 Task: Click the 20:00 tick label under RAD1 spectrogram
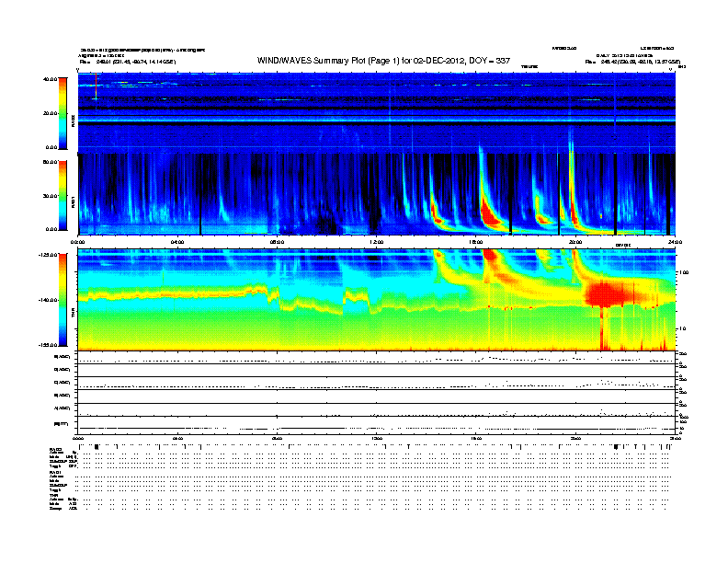click(575, 242)
